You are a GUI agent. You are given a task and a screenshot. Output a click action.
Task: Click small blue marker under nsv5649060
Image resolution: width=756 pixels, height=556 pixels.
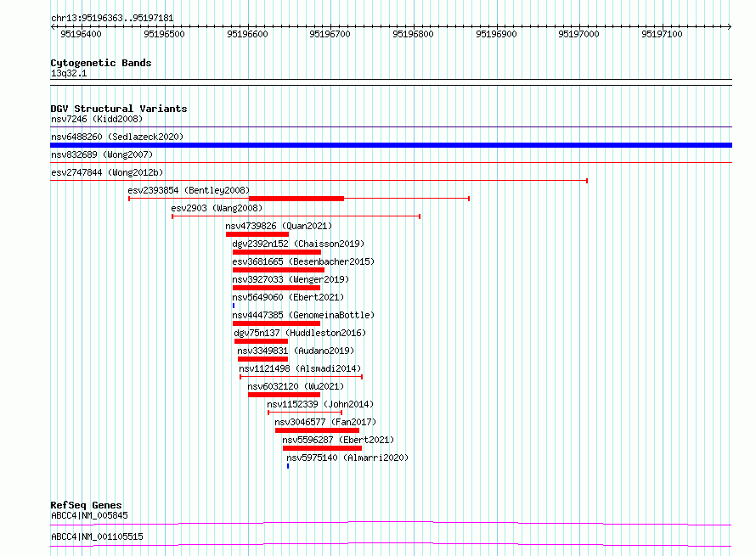[x=234, y=306]
